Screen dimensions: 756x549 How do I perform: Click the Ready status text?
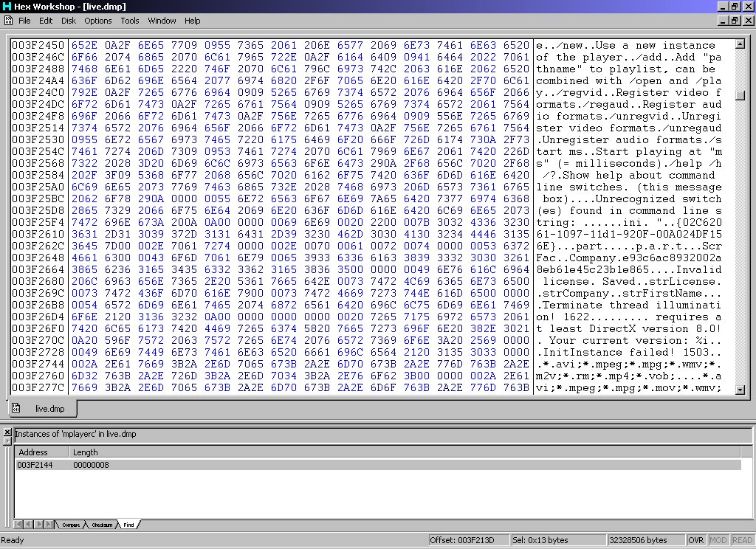13,540
